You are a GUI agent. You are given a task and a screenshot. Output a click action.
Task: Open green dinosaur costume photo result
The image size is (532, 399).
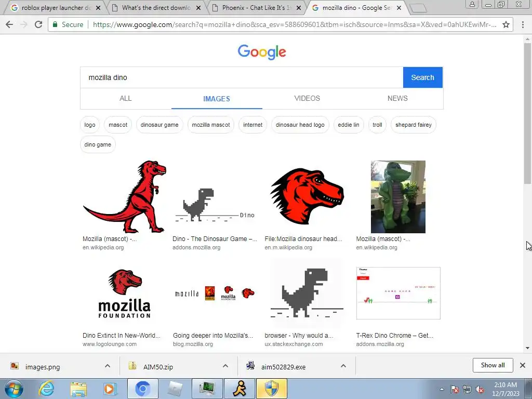point(398,197)
